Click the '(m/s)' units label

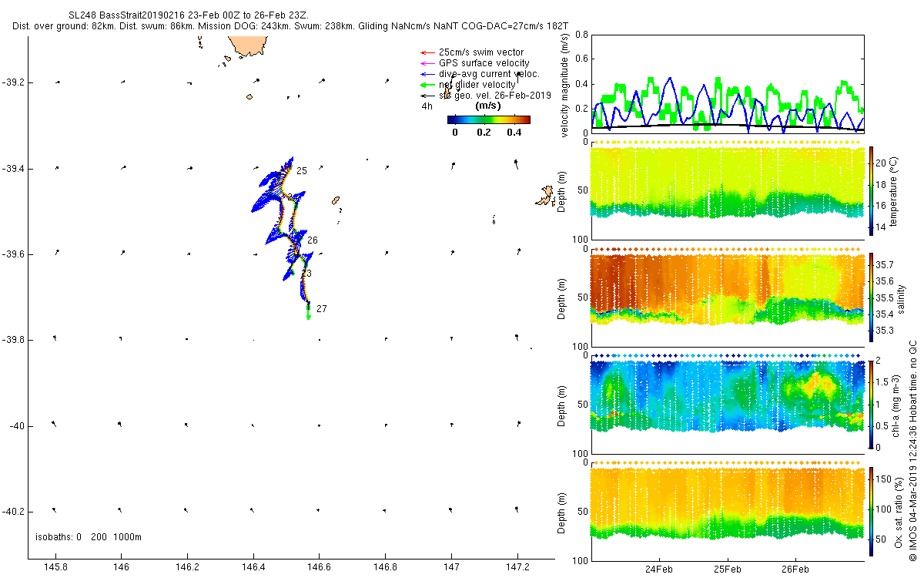tap(489, 106)
